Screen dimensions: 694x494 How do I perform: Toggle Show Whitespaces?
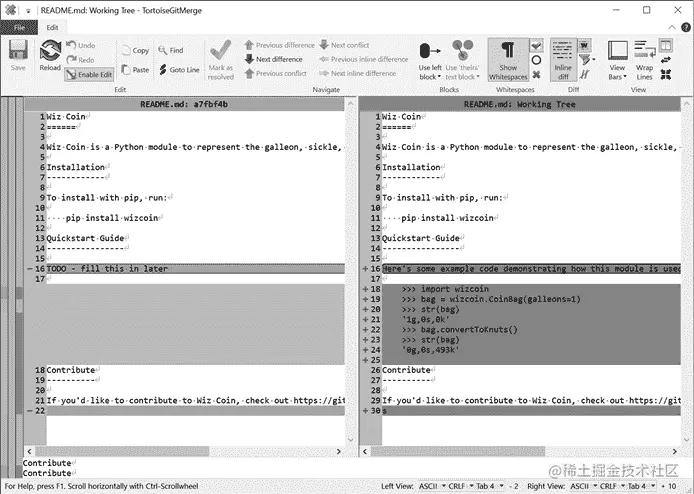coord(508,60)
